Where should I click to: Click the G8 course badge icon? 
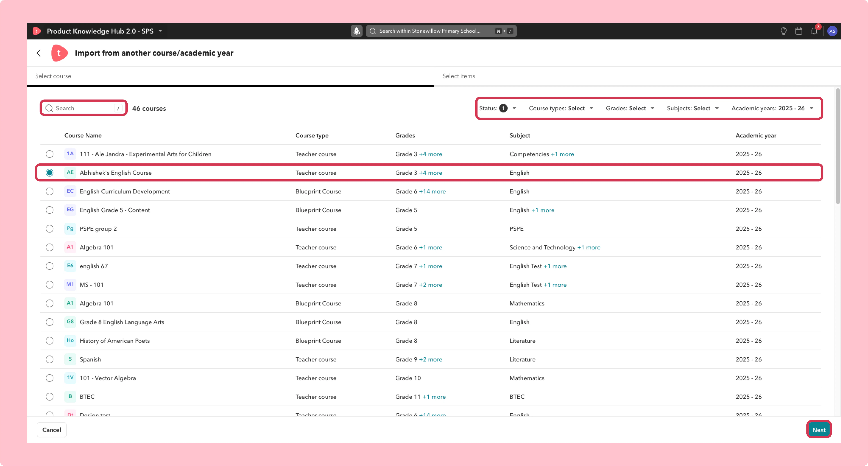pyautogui.click(x=70, y=322)
